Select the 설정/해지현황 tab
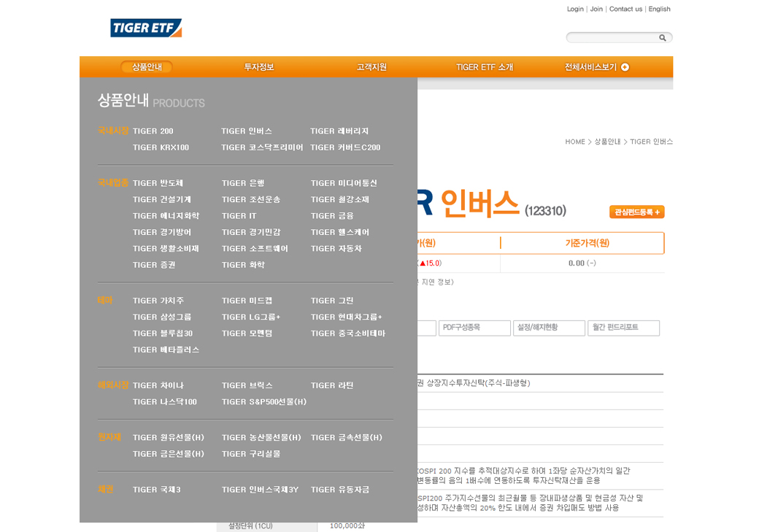 549,328
